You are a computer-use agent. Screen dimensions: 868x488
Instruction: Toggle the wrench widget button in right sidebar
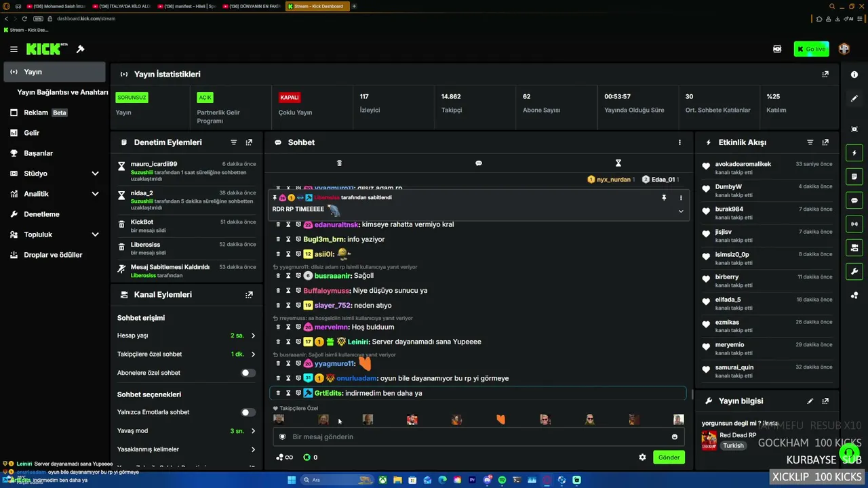[x=854, y=272]
